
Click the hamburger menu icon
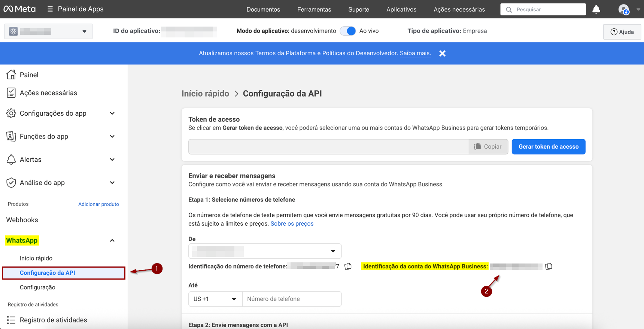50,9
